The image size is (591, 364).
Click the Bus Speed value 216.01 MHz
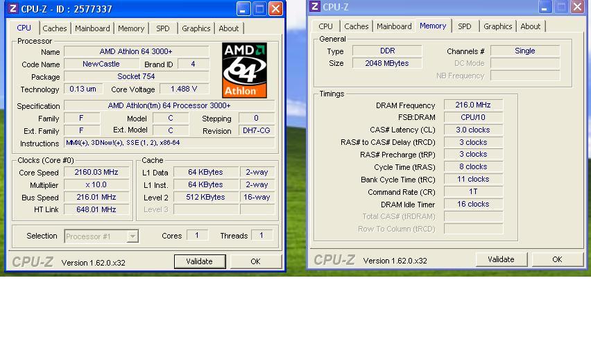96,197
